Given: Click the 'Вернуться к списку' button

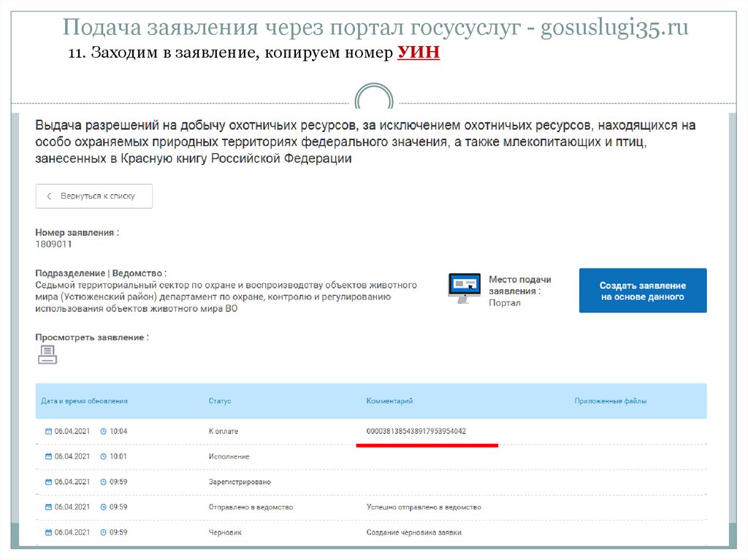Looking at the screenshot, I should [x=94, y=196].
